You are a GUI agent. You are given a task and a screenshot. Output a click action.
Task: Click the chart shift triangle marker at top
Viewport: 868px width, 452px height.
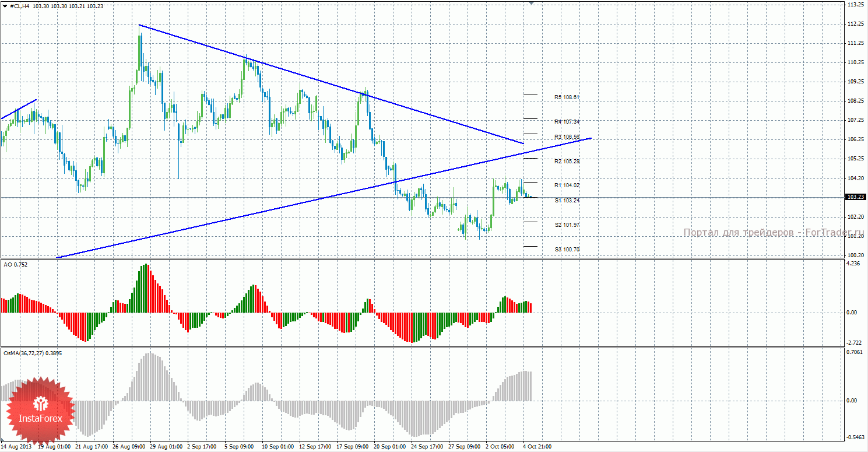point(531,2)
